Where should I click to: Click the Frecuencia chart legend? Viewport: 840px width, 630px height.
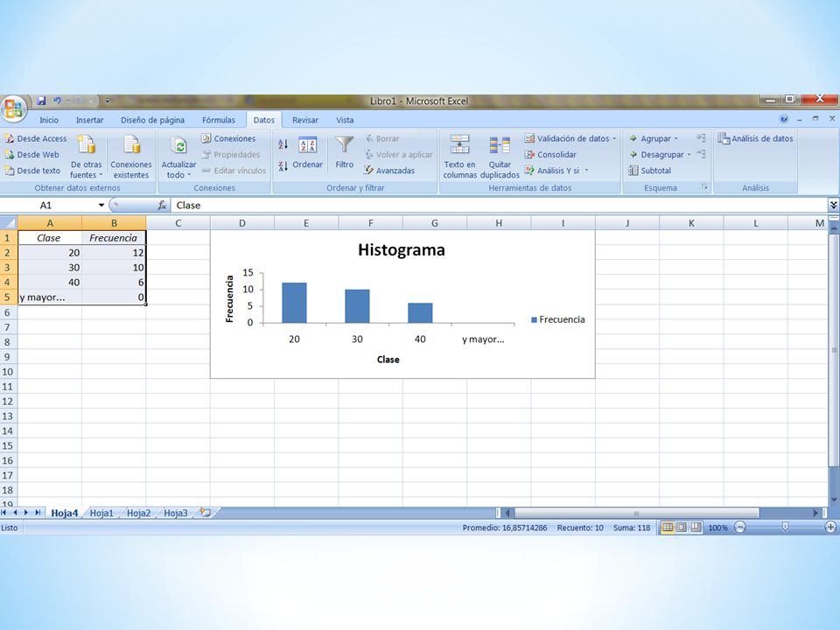tap(557, 319)
